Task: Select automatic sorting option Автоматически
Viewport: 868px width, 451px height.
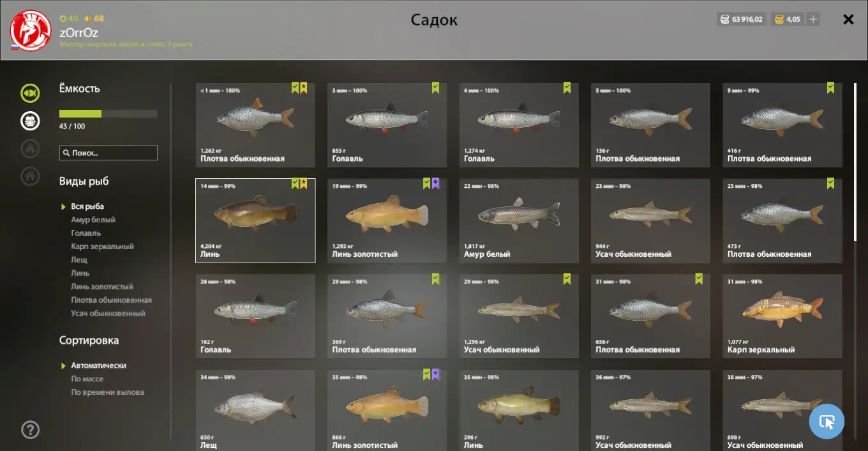Action: (x=98, y=365)
